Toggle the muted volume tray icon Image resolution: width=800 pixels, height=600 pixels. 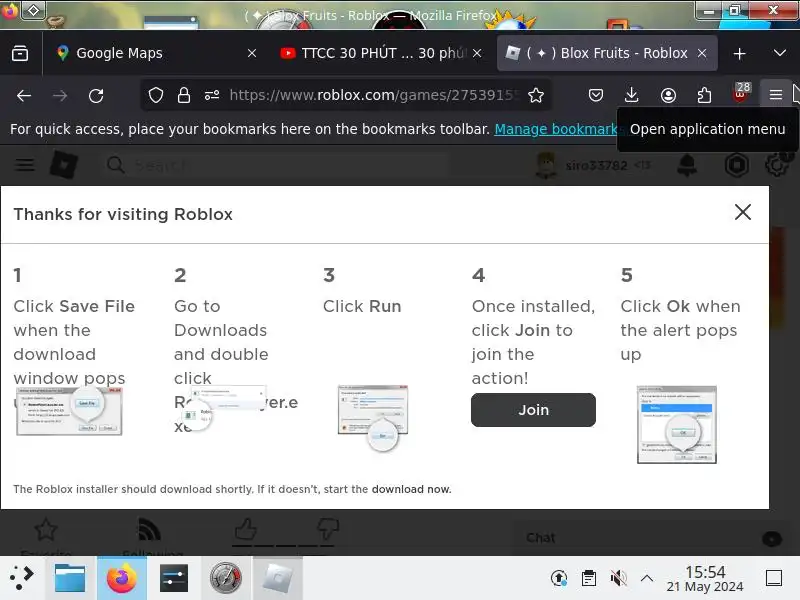[x=618, y=578]
